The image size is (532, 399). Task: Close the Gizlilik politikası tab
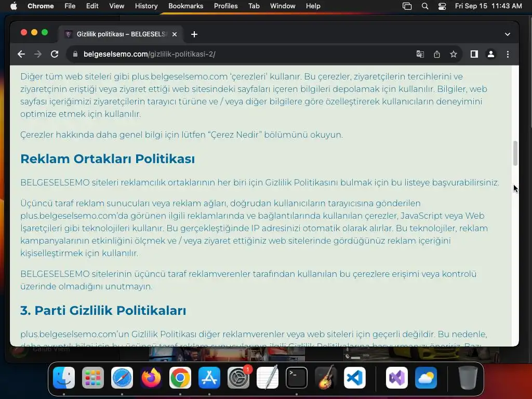pyautogui.click(x=175, y=34)
